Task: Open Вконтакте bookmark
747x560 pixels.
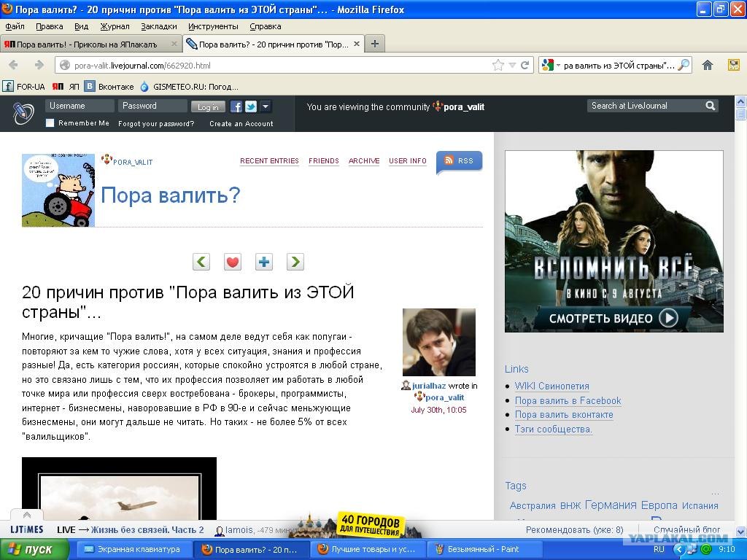Action: (x=109, y=86)
